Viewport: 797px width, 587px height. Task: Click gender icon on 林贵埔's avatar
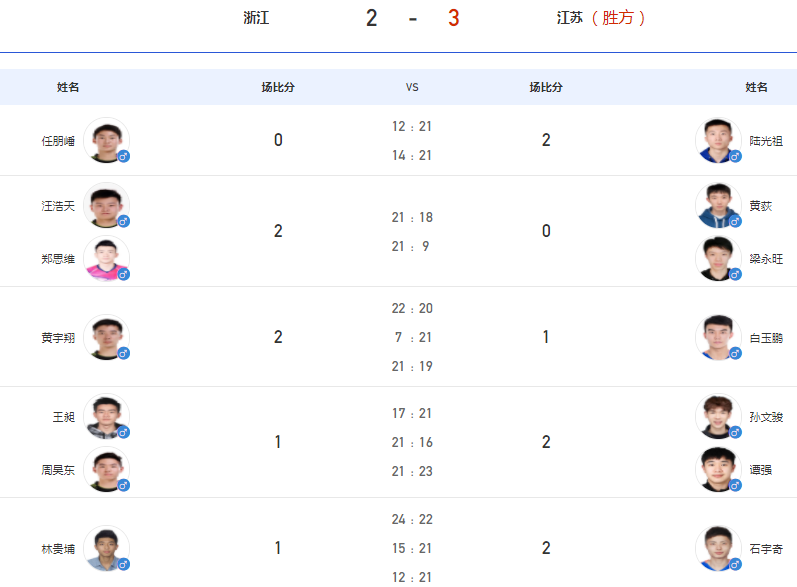tap(124, 564)
